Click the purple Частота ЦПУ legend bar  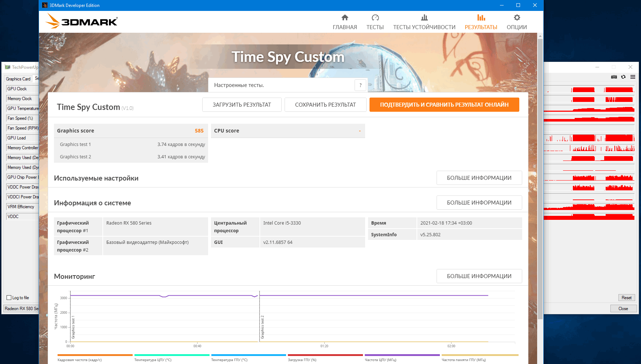(x=402, y=355)
